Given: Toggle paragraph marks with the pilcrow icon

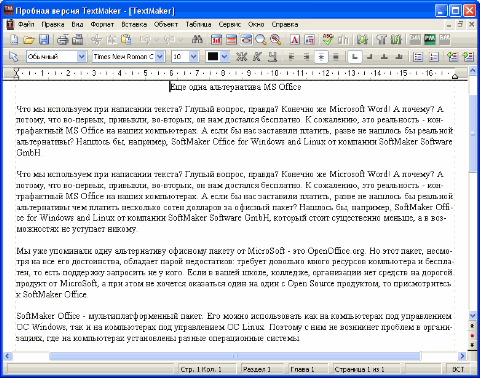Looking at the screenshot, I should [x=381, y=40].
